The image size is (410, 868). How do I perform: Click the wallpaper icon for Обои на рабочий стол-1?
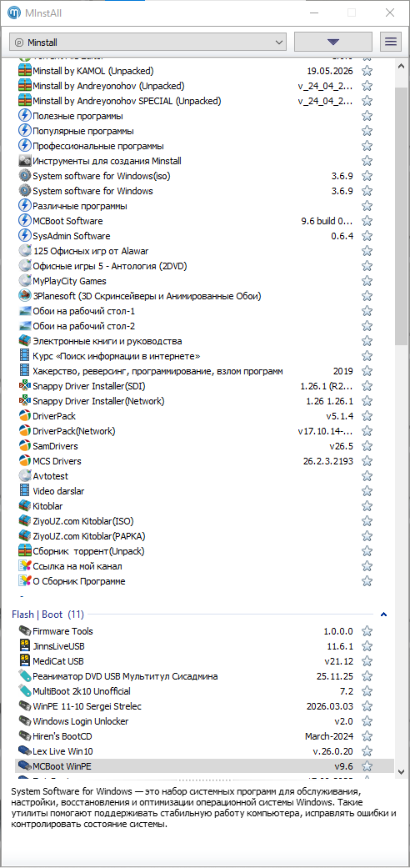click(x=25, y=311)
